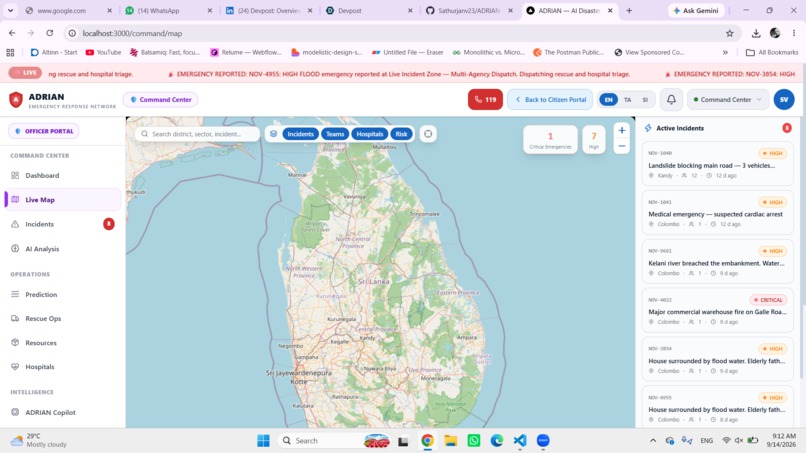This screenshot has width=806, height=453.
Task: Open Chrome three-dot menu
Action: tap(794, 33)
